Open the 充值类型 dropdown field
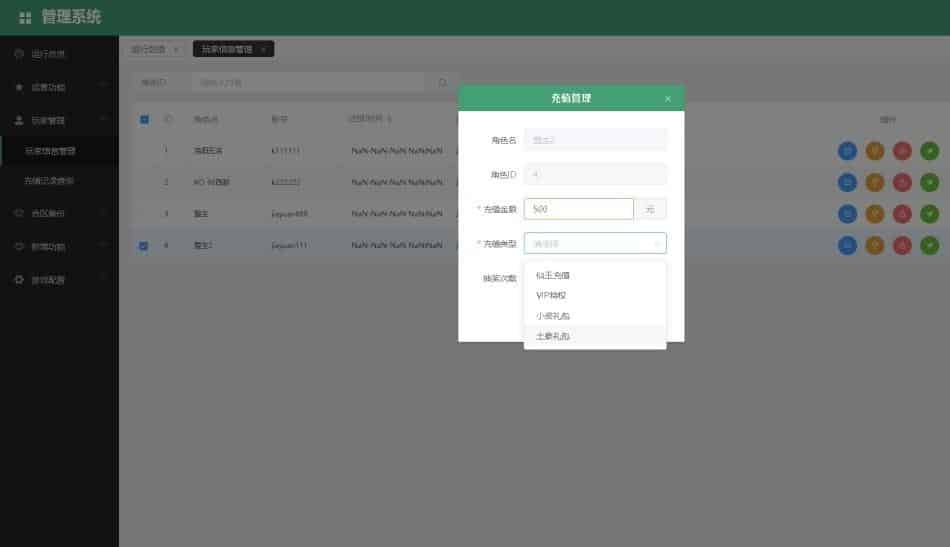 (x=594, y=243)
